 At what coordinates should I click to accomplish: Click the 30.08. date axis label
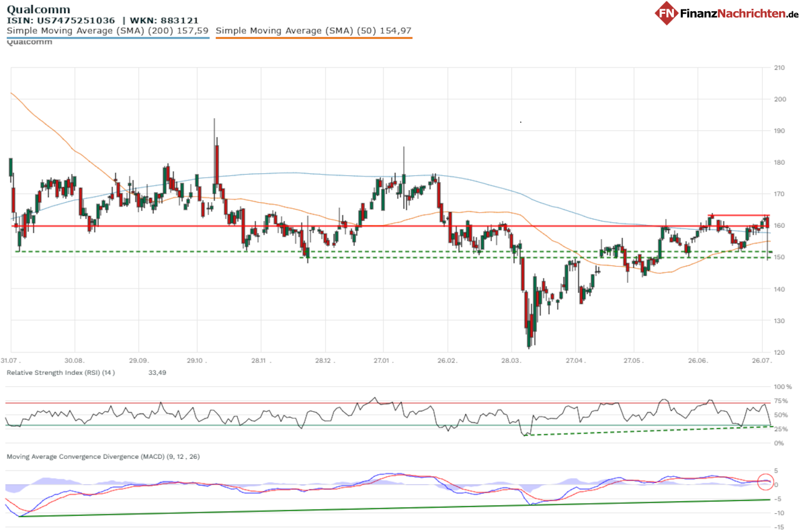(74, 361)
